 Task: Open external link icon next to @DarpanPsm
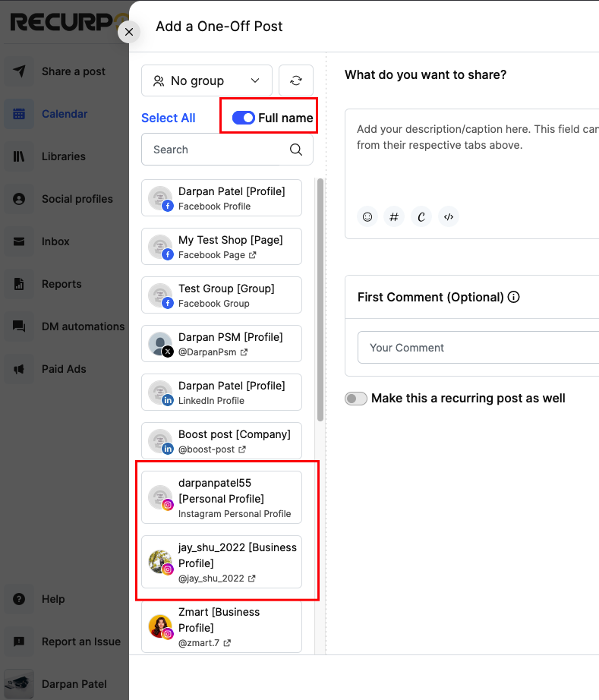[244, 352]
